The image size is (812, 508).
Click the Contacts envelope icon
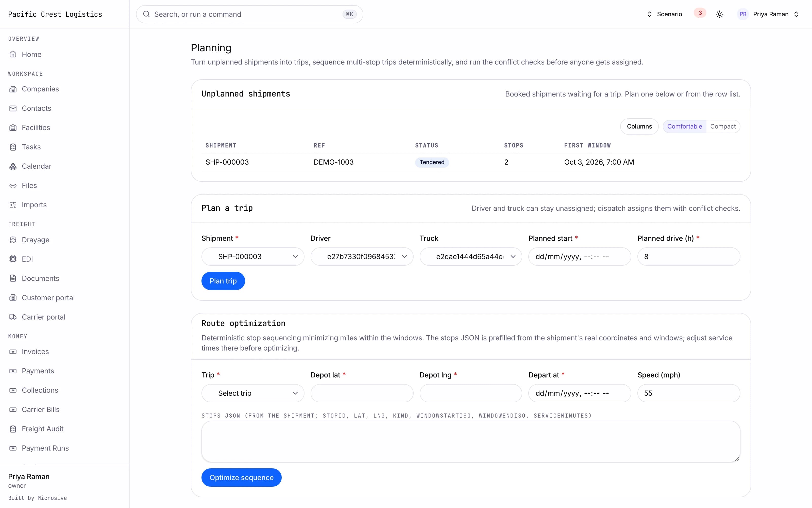pyautogui.click(x=13, y=108)
